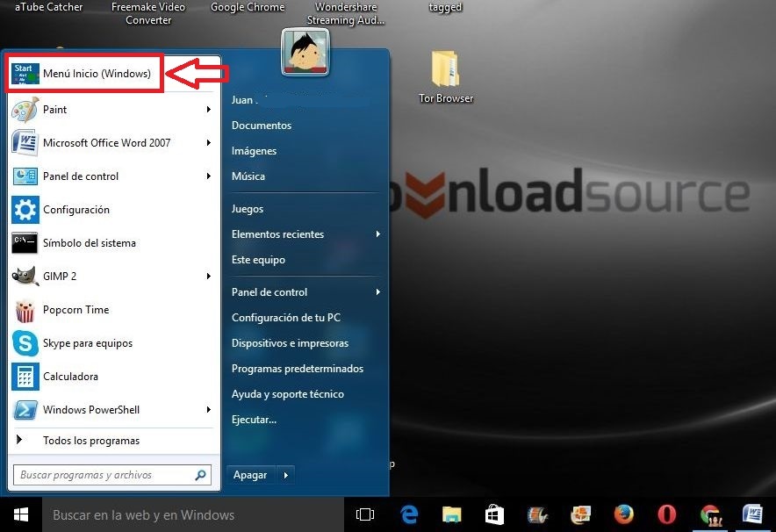The height and width of the screenshot is (532, 776).
Task: Launch Opera browser from taskbar
Action: click(666, 514)
